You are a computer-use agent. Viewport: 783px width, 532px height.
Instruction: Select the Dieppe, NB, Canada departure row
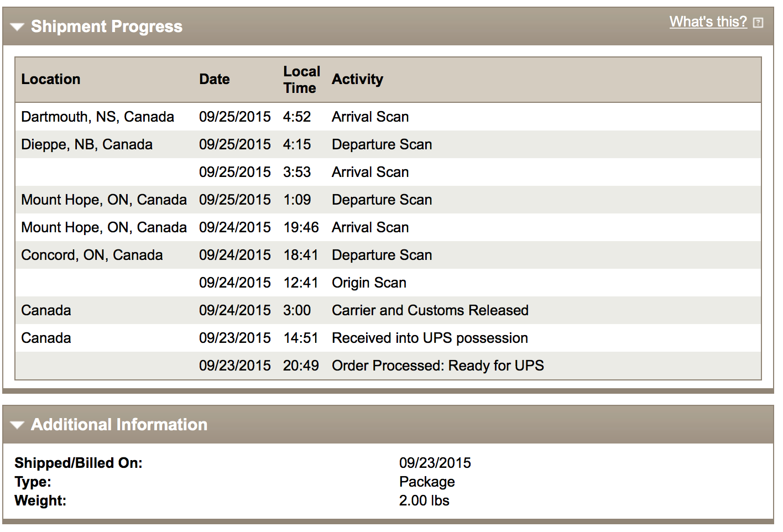[388, 144]
